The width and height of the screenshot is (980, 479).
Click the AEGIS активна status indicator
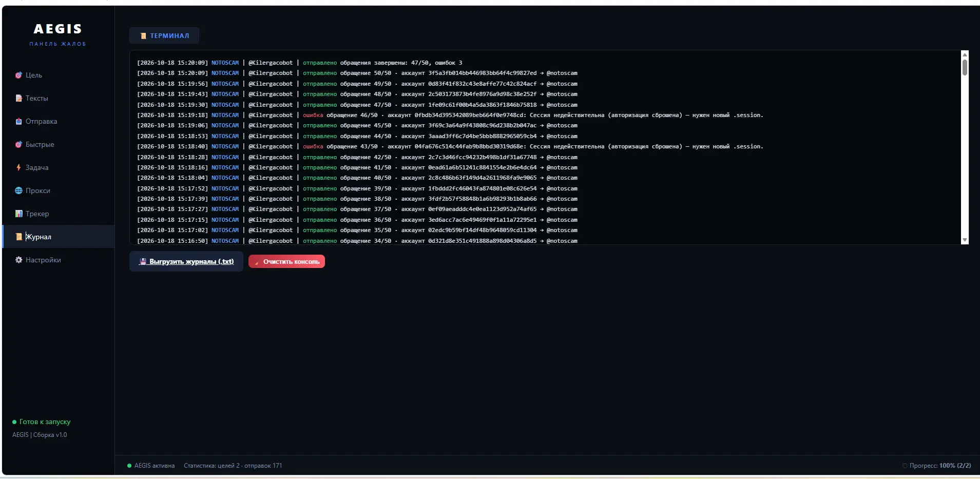click(x=151, y=466)
